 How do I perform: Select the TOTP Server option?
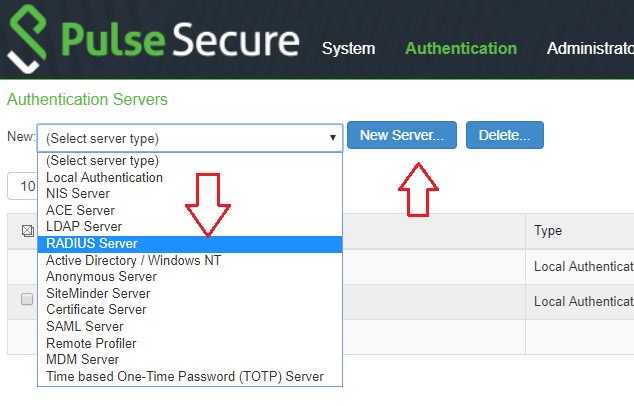186,376
